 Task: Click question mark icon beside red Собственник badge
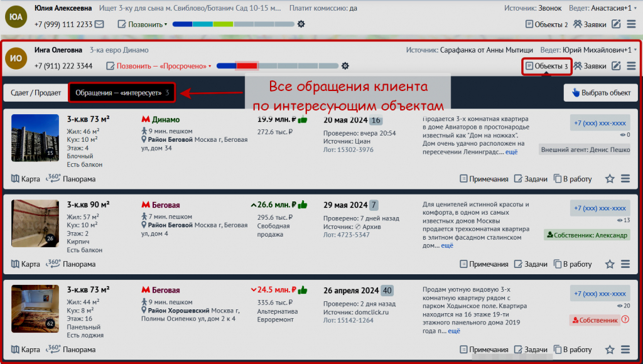click(625, 319)
